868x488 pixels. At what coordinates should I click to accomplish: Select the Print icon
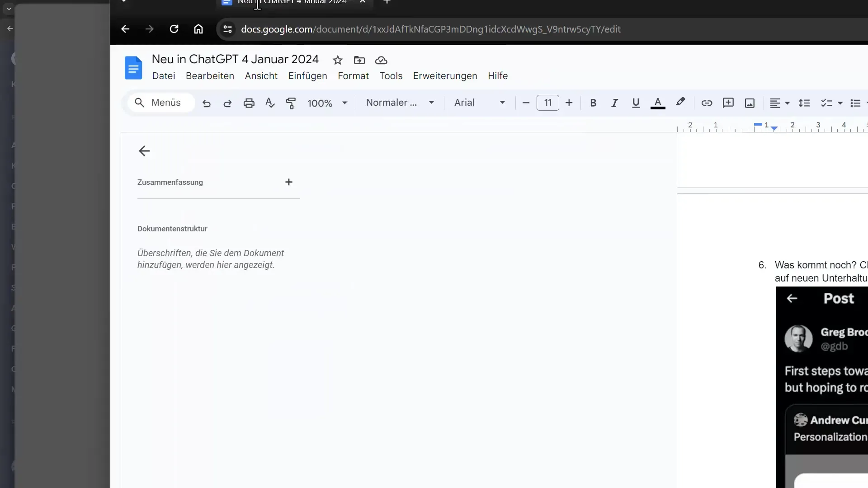pyautogui.click(x=249, y=103)
